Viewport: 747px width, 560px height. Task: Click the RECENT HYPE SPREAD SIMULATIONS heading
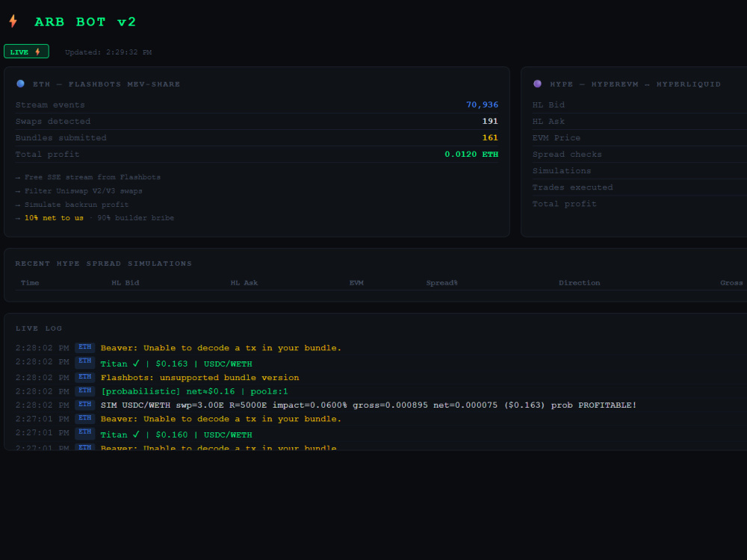tap(103, 264)
